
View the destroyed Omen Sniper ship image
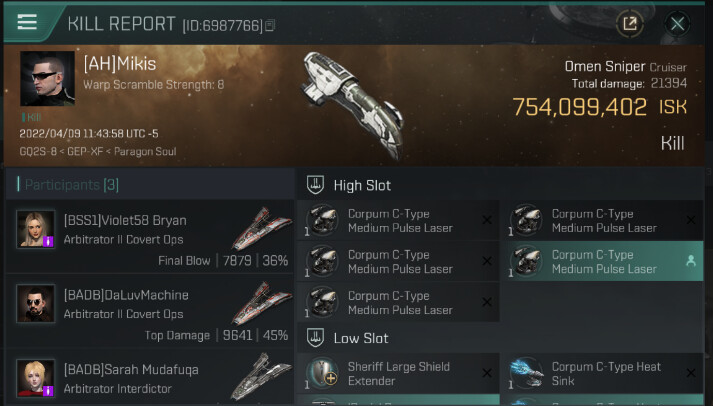[x=353, y=104]
